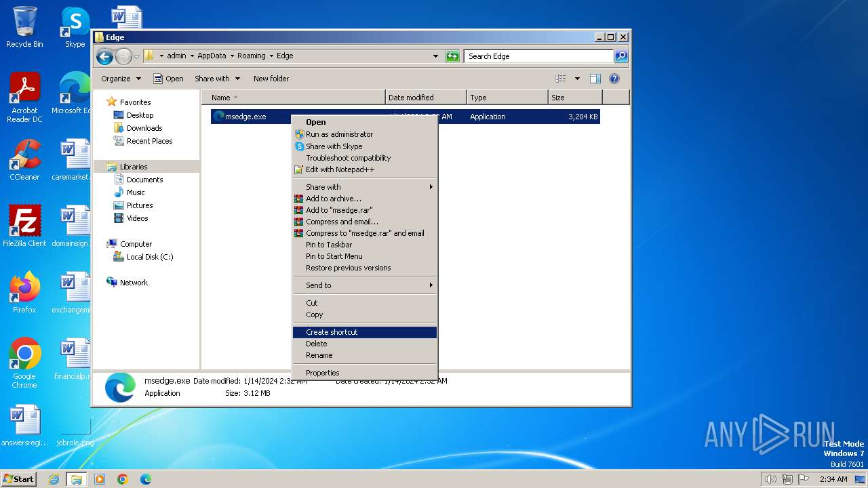The height and width of the screenshot is (488, 868).
Task: Choose Run as administrator
Action: click(x=365, y=134)
